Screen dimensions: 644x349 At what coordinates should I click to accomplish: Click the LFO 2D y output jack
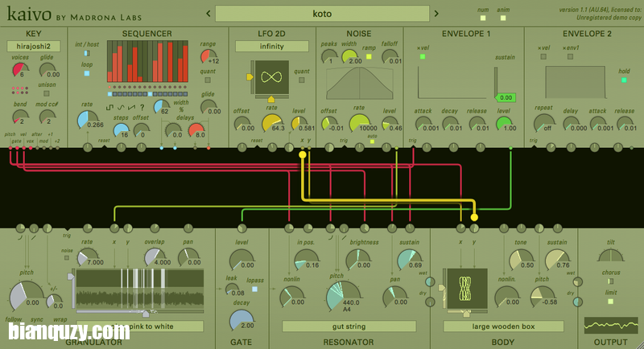(x=309, y=148)
